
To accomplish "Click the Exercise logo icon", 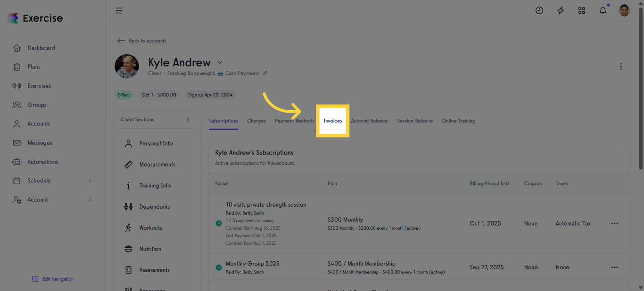I will pos(13,18).
